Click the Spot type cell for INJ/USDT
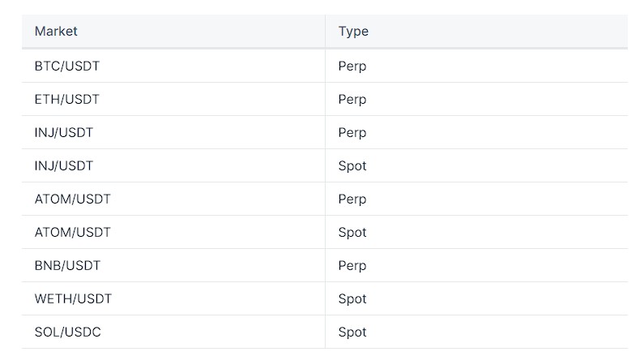The width and height of the screenshot is (644, 356). point(352,166)
